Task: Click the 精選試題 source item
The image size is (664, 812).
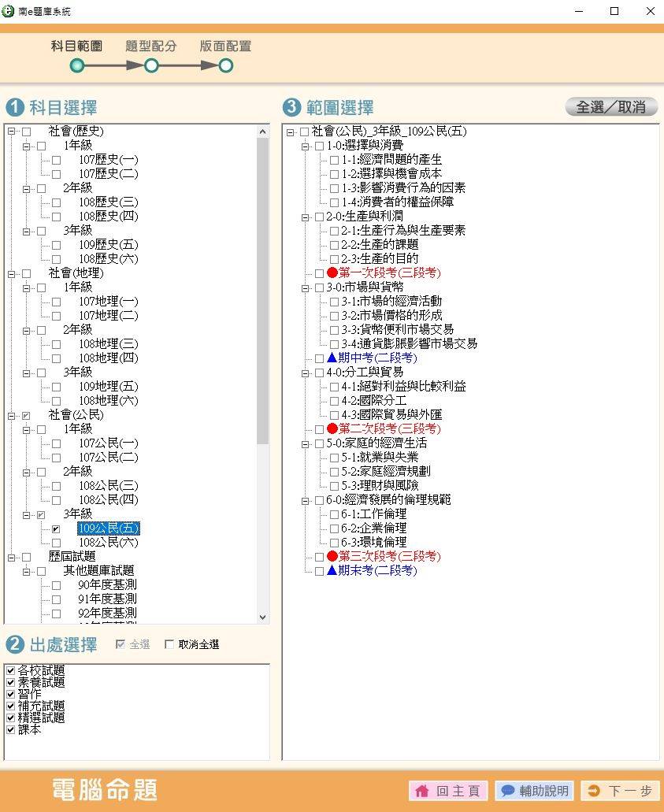Action: click(x=42, y=717)
